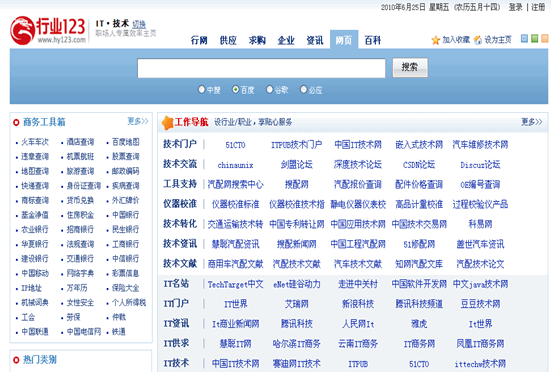Select the 必应 search engine radio

[x=304, y=90]
